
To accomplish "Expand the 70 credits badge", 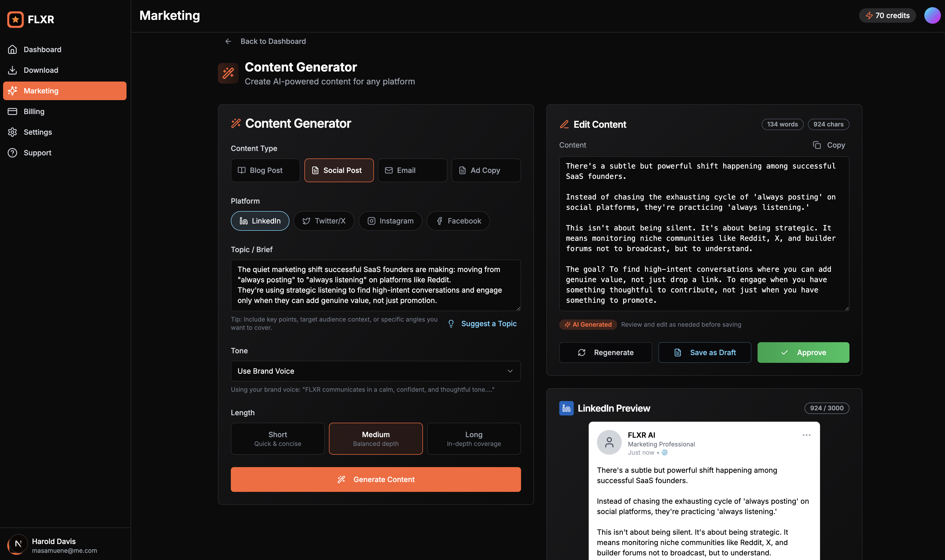I will pyautogui.click(x=887, y=15).
